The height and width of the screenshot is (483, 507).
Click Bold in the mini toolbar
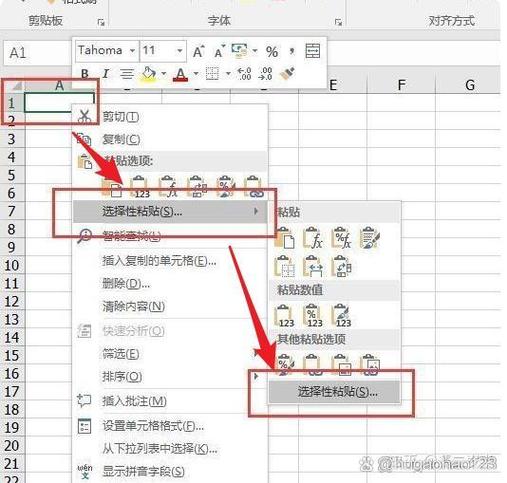point(85,74)
